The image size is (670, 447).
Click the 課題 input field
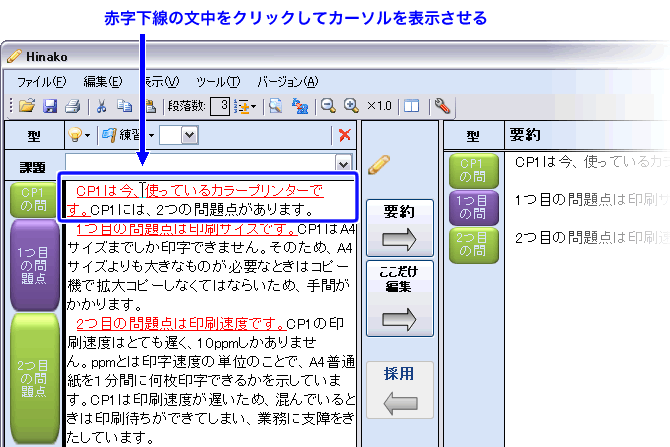tap(200, 163)
